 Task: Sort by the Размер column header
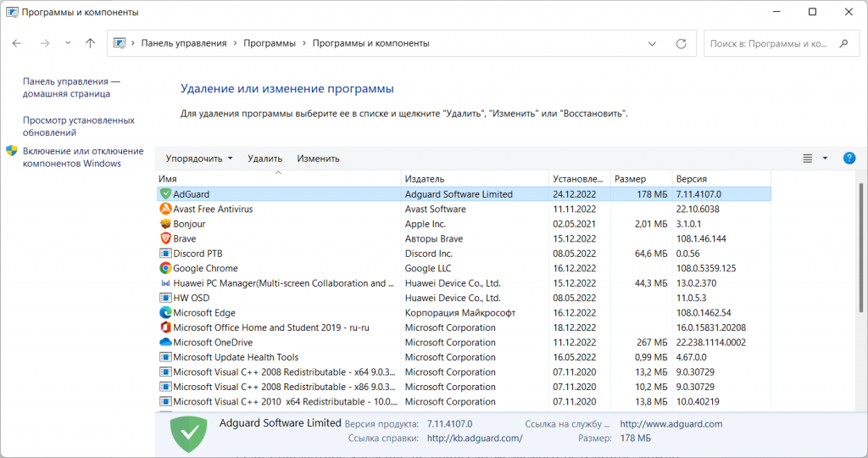[x=641, y=179]
